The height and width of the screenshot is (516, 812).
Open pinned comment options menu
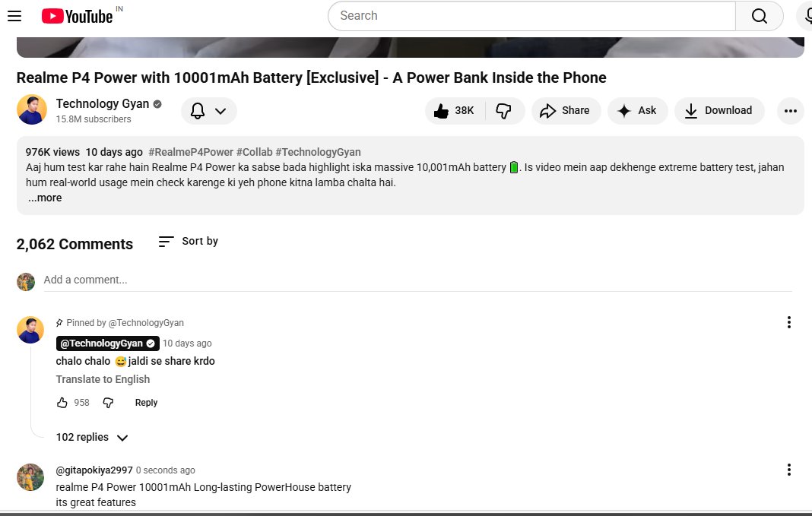(788, 322)
